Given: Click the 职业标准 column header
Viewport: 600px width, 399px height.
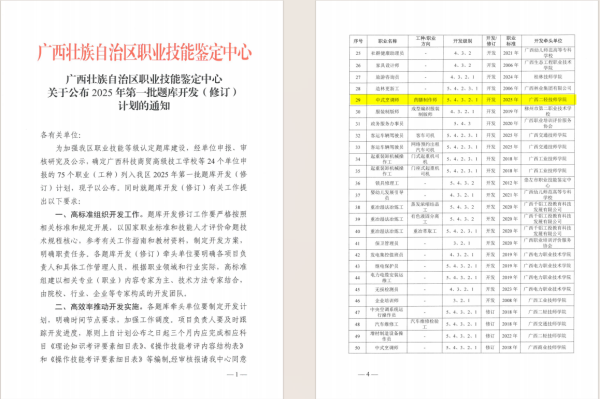Looking at the screenshot, I should (x=511, y=41).
